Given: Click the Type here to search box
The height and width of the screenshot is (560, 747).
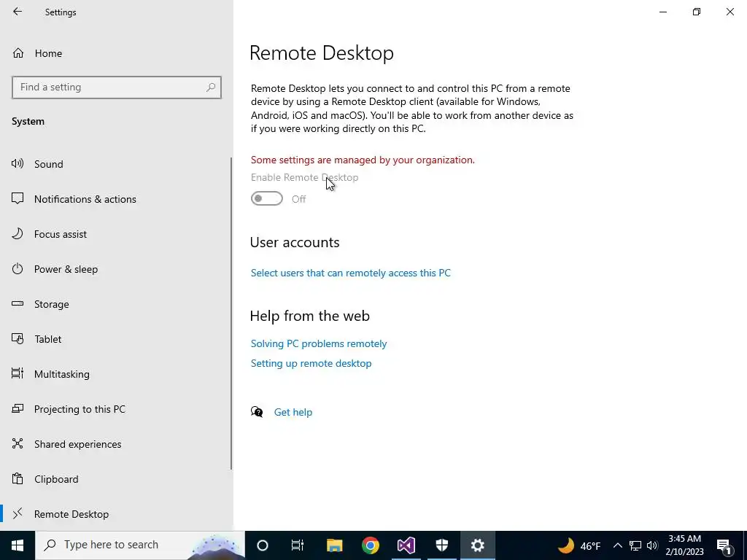Looking at the screenshot, I should click(x=140, y=545).
